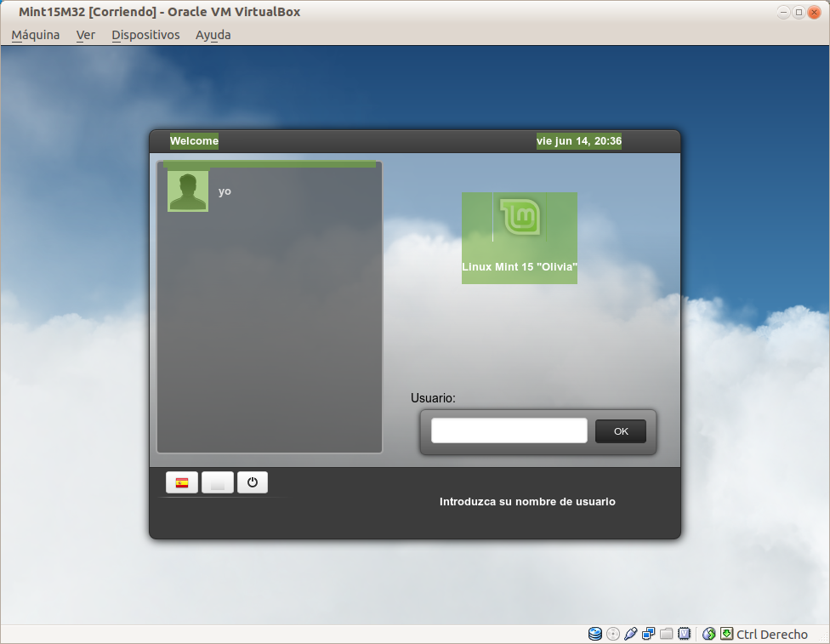The image size is (830, 644).
Task: Open the Máquina menu
Action: point(36,35)
